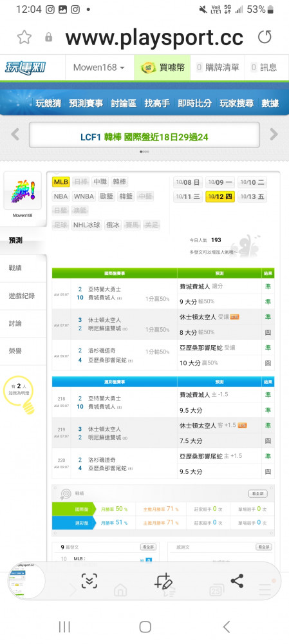Image resolution: width=289 pixels, height=644 pixels.
Task: Open LCF1 韓棒 banner announcement
Action: [144, 137]
